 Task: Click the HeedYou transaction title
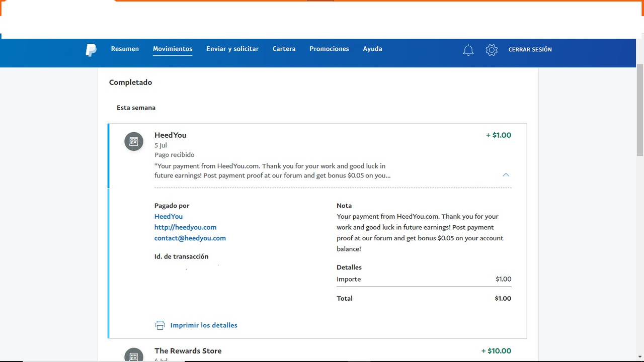(x=170, y=135)
